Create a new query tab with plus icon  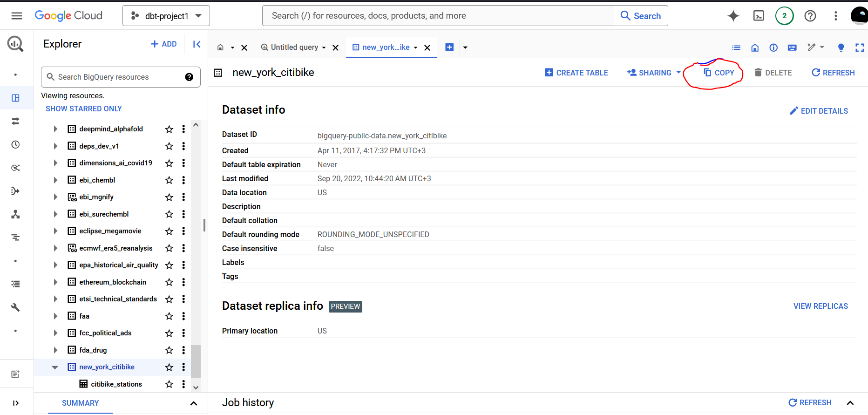(449, 47)
